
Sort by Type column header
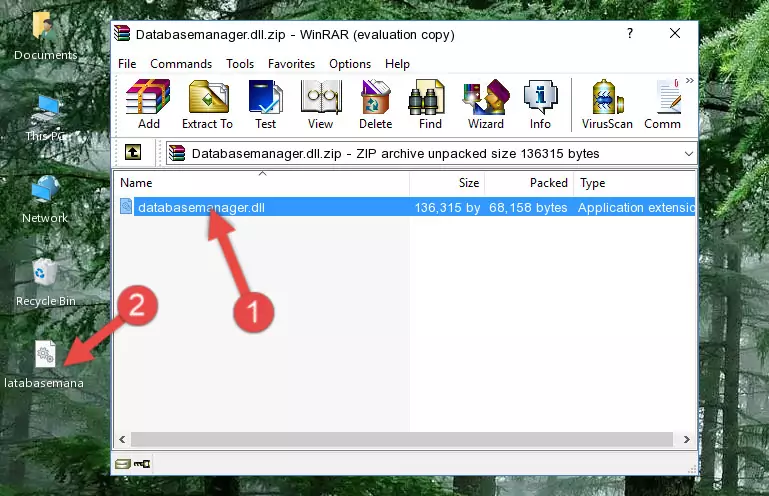pyautogui.click(x=635, y=183)
